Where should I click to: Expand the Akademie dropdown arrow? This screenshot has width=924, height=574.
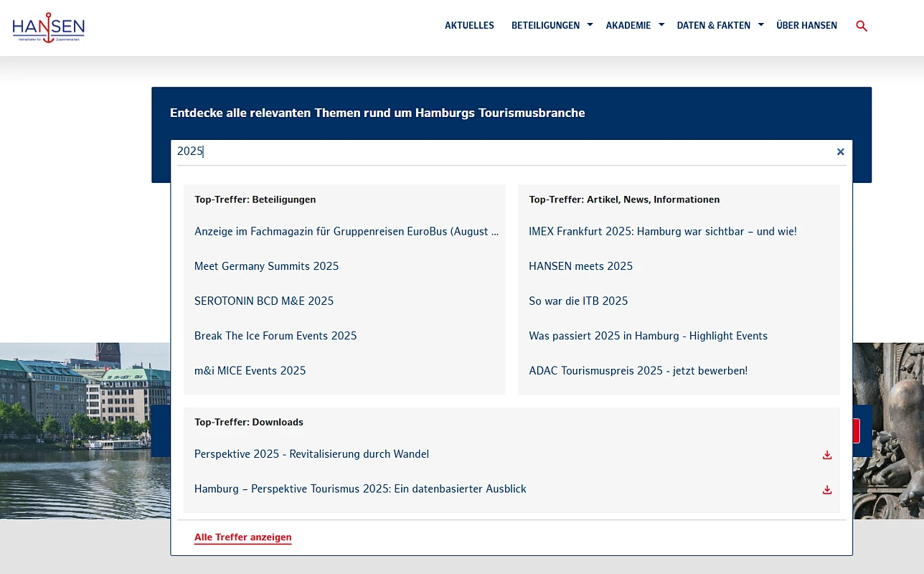[661, 25]
